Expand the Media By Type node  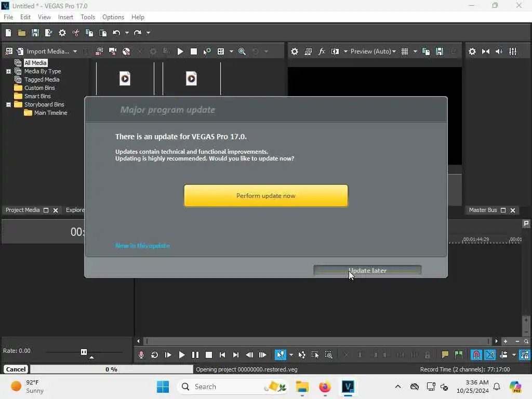8,71
